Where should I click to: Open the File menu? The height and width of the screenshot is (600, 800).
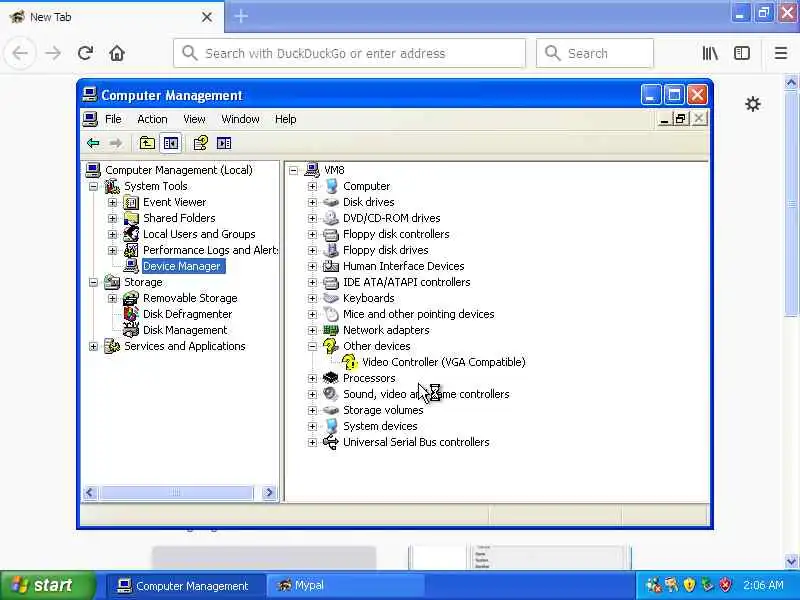pos(113,119)
